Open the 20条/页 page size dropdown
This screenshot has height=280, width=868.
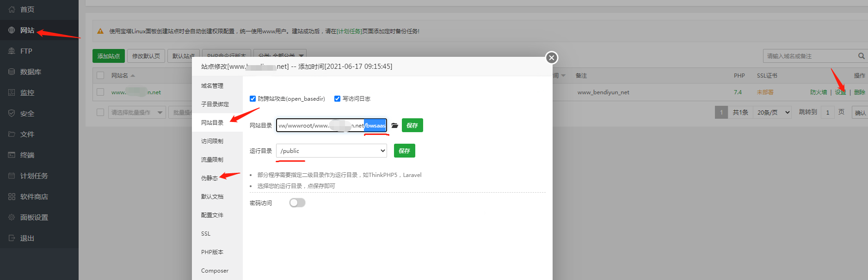pos(772,112)
